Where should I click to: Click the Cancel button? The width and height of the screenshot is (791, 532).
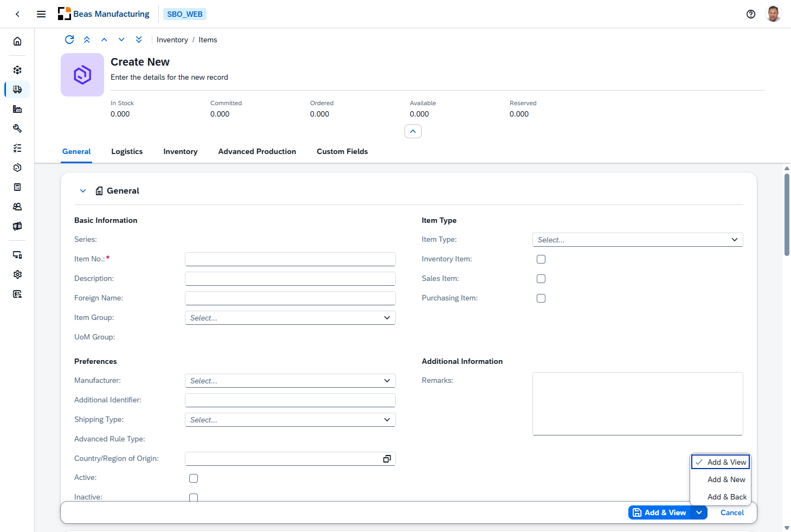(x=732, y=512)
